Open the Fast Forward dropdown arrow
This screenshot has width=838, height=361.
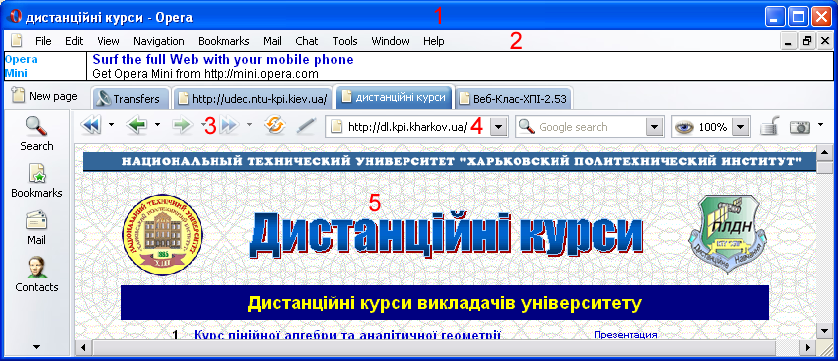pyautogui.click(x=250, y=125)
